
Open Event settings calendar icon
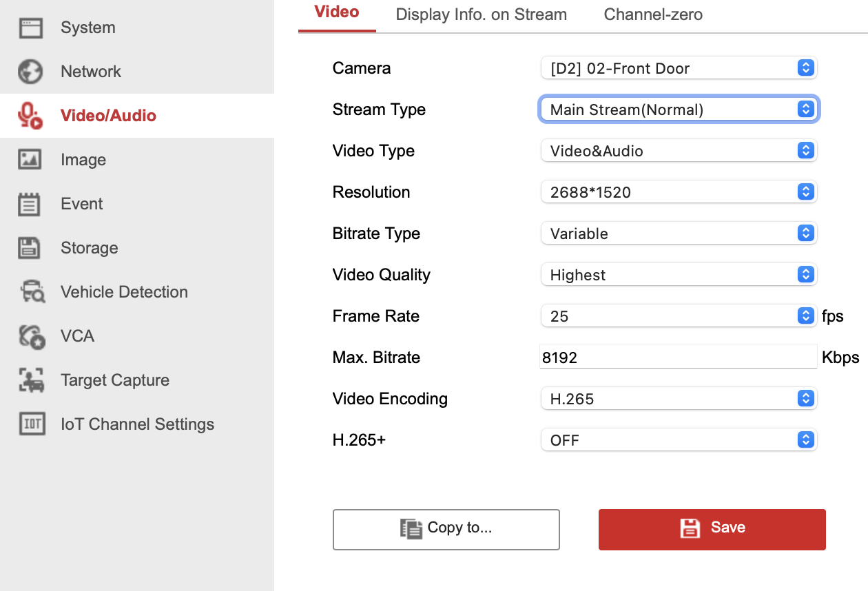click(x=30, y=204)
